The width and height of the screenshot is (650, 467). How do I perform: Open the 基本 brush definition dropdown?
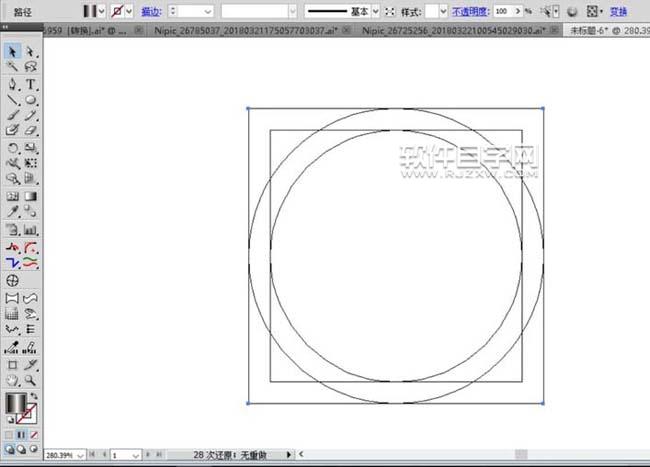[376, 12]
